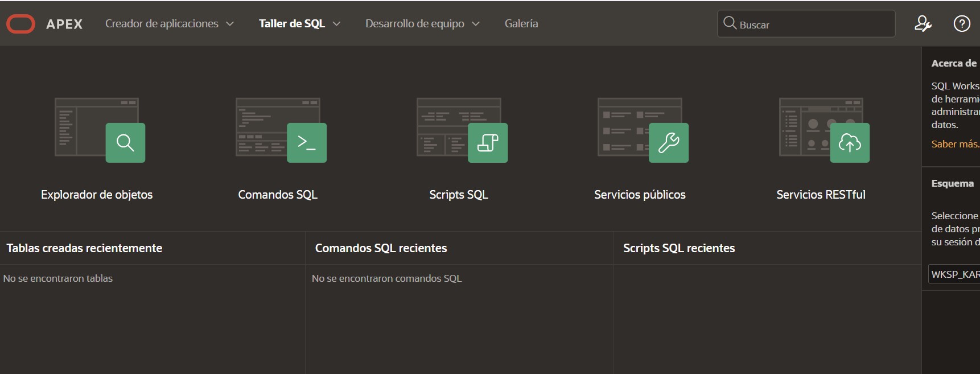Focus the Buscar search field
Viewport: 980px width, 374px height.
coord(806,24)
